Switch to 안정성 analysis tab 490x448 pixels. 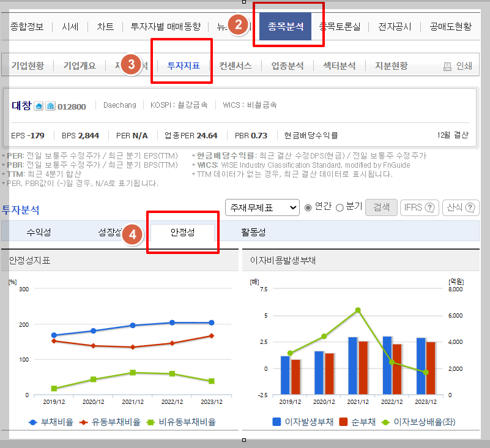tap(183, 233)
